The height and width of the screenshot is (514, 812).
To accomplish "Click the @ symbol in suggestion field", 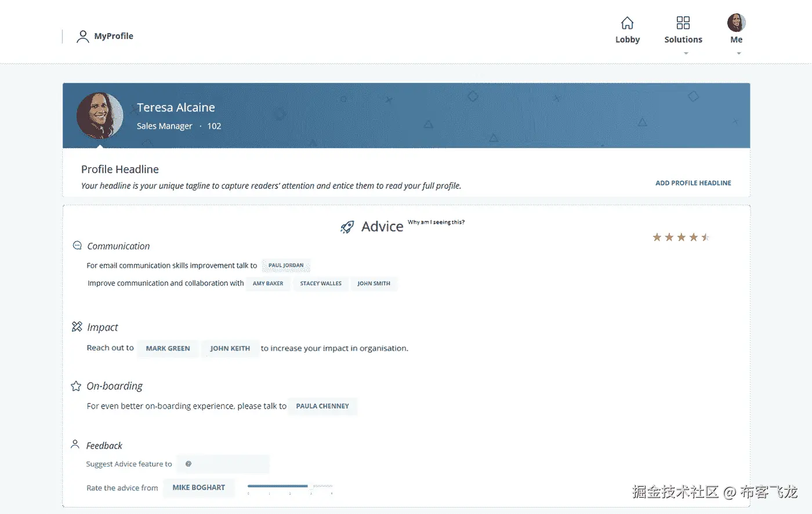I will pos(188,464).
